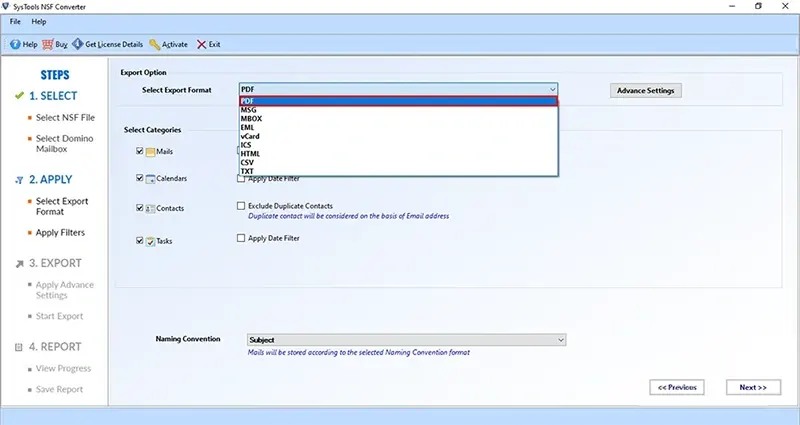Click the Buy shopping cart icon

(47, 44)
